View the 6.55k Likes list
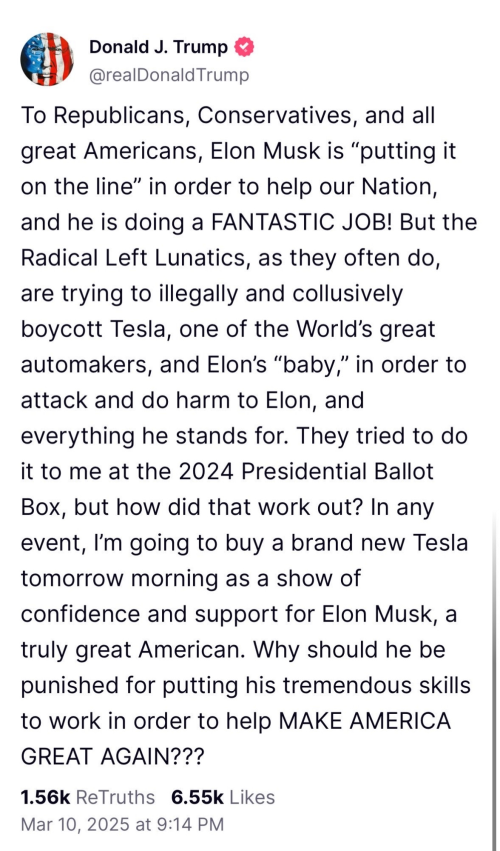The image size is (500, 851). coord(223,797)
